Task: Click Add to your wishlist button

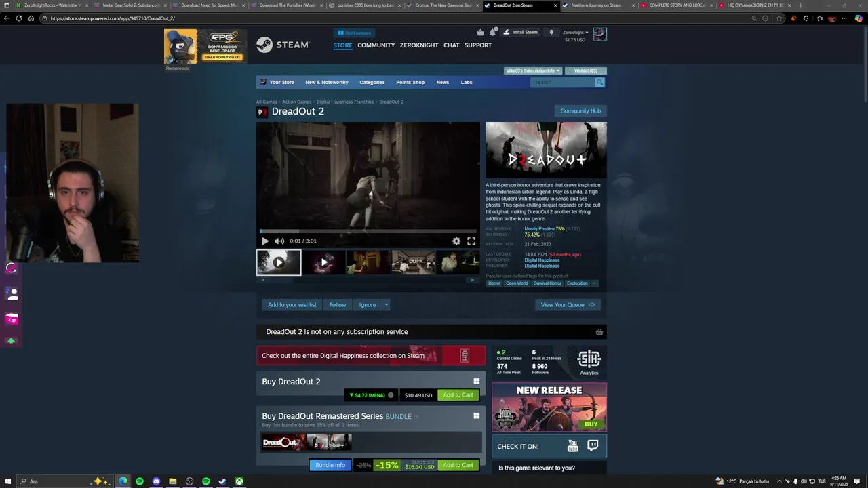Action: click(292, 305)
